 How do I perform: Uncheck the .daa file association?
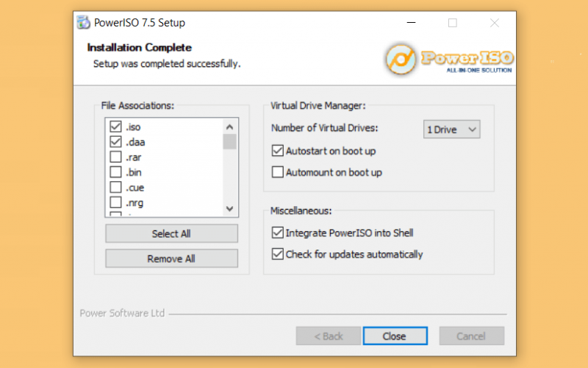pyautogui.click(x=115, y=141)
